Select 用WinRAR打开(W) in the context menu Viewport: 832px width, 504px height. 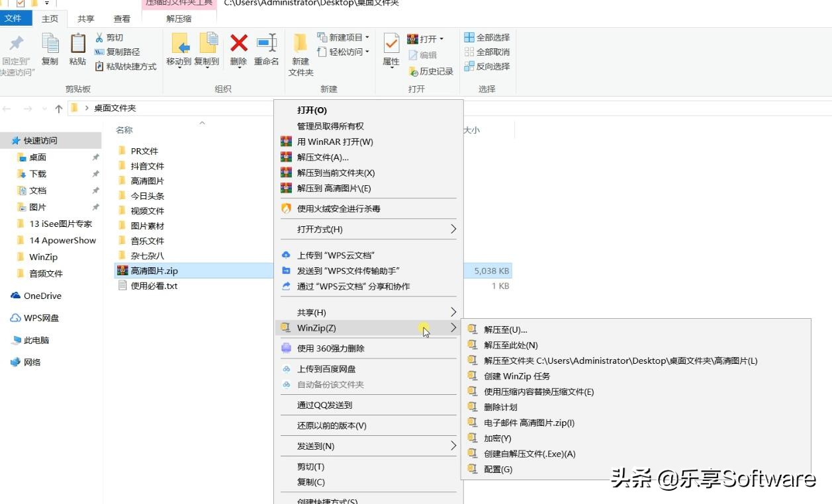(x=338, y=142)
